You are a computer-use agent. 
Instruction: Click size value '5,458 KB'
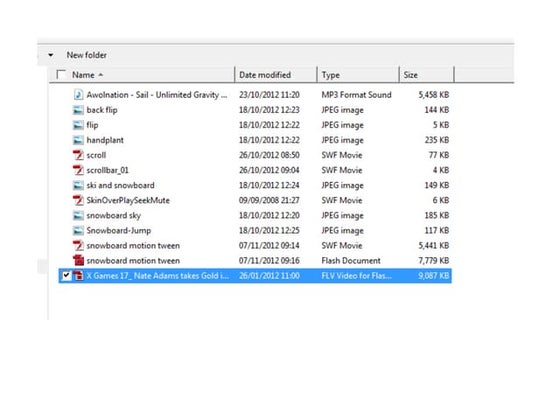[434, 95]
